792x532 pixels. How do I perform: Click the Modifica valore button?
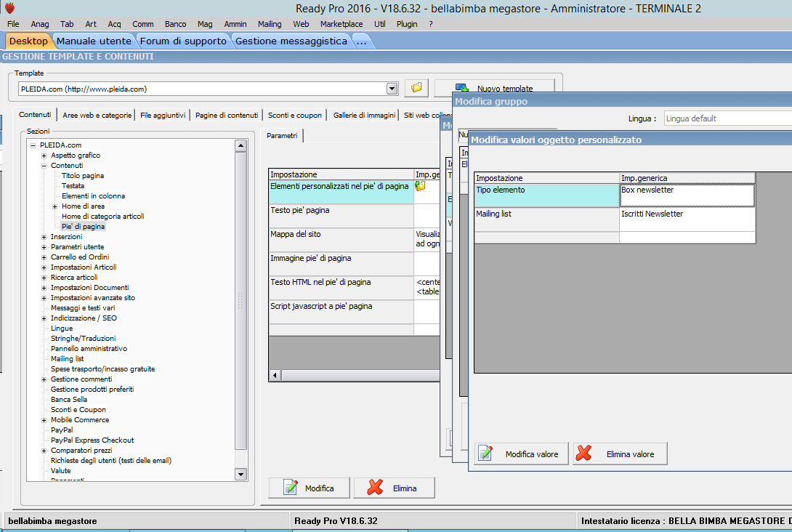(521, 454)
